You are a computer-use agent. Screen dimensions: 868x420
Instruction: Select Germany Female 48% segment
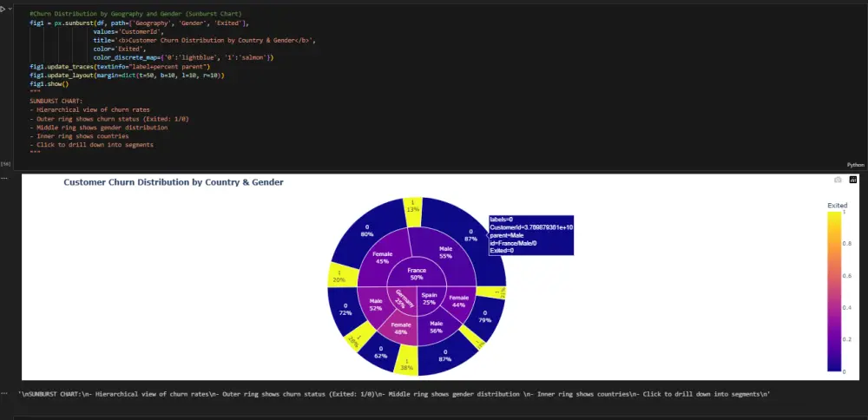click(x=401, y=328)
